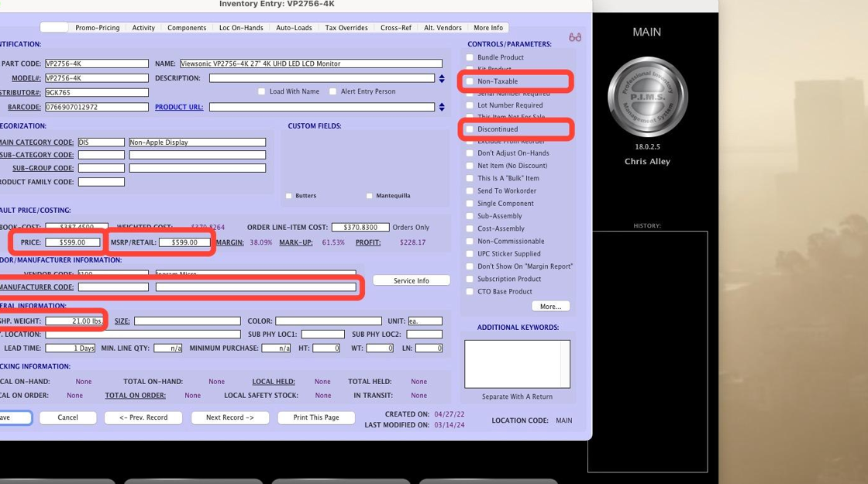Click the SIZE label link
This screenshot has height=484, width=868.
122,321
